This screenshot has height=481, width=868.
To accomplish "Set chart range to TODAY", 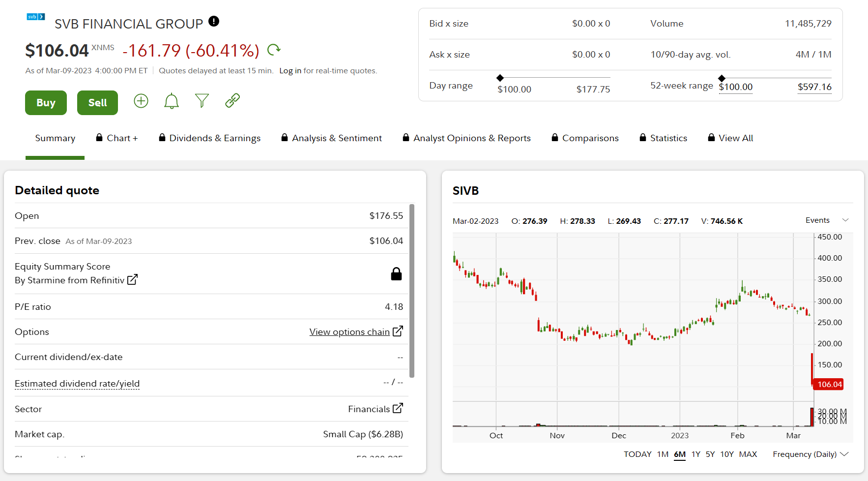I will click(x=637, y=454).
